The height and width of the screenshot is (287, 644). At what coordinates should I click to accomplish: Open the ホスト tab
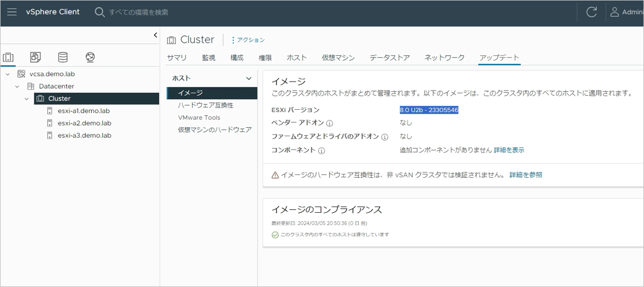coord(297,57)
